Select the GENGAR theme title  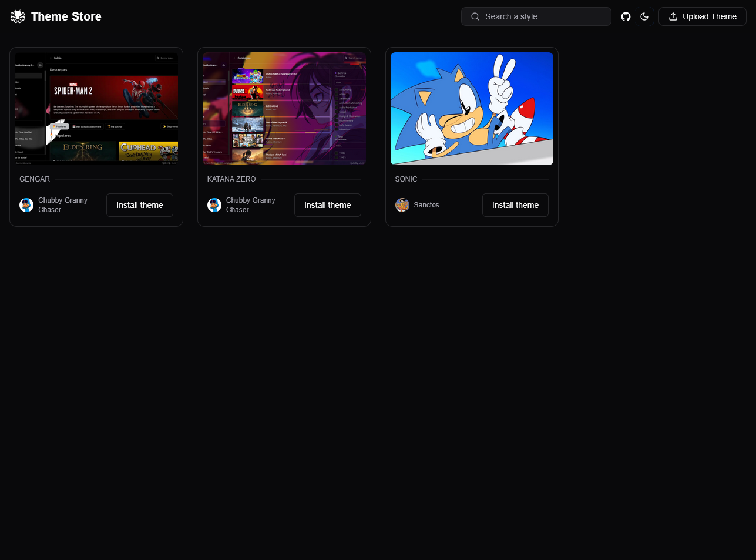[x=34, y=179]
